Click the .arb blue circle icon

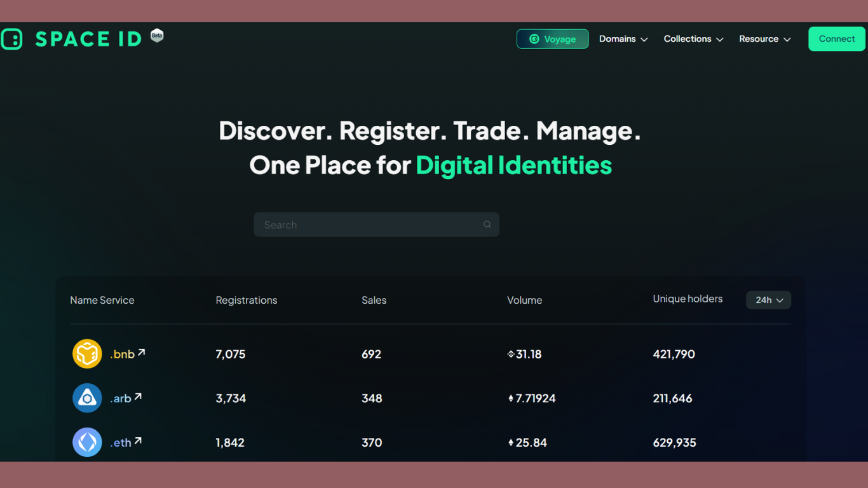87,398
